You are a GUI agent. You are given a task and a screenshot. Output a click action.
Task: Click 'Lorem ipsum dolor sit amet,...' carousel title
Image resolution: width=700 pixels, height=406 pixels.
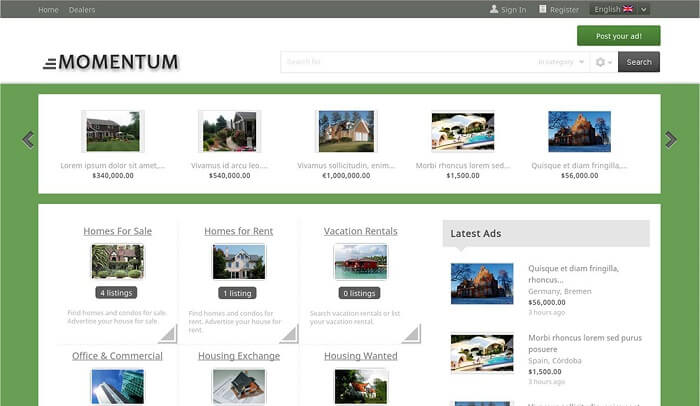click(x=113, y=165)
